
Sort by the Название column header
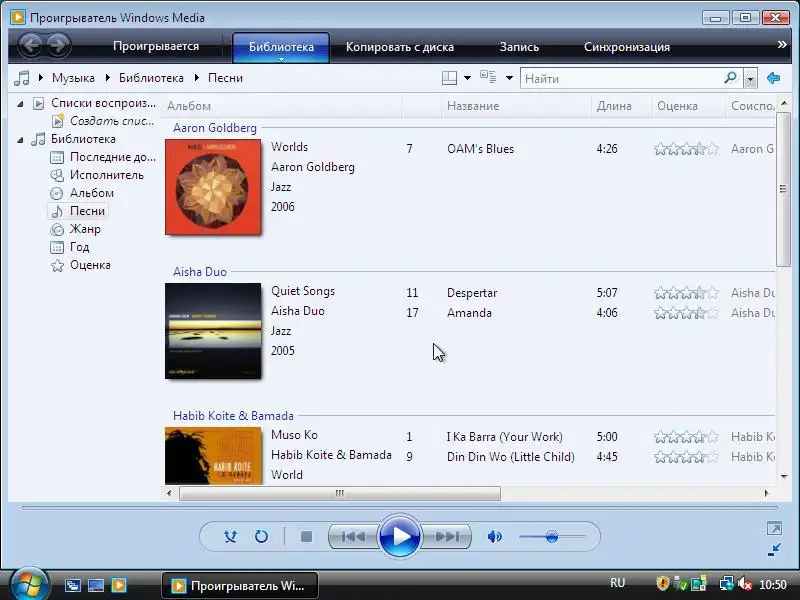(516, 106)
